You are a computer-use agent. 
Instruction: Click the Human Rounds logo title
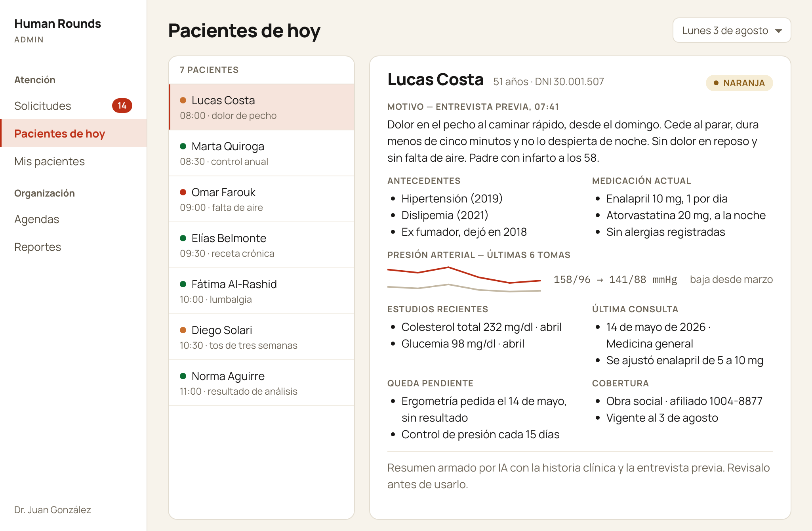point(57,24)
